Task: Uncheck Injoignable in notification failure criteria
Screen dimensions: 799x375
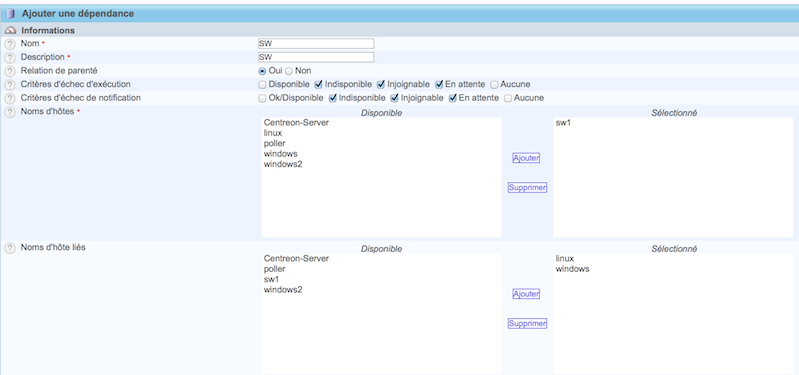Action: (394, 98)
